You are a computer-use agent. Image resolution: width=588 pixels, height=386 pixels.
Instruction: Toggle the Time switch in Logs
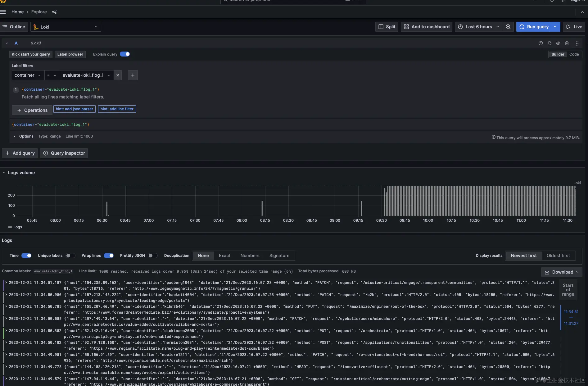pos(26,256)
